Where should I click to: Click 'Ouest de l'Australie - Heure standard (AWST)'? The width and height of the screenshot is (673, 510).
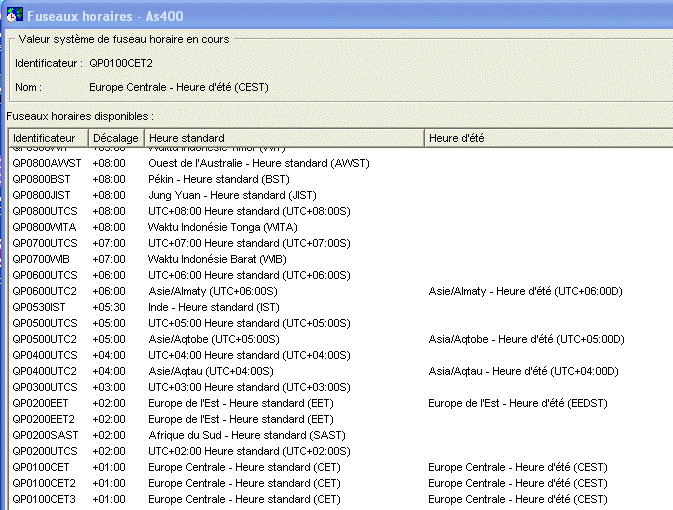tap(259, 163)
